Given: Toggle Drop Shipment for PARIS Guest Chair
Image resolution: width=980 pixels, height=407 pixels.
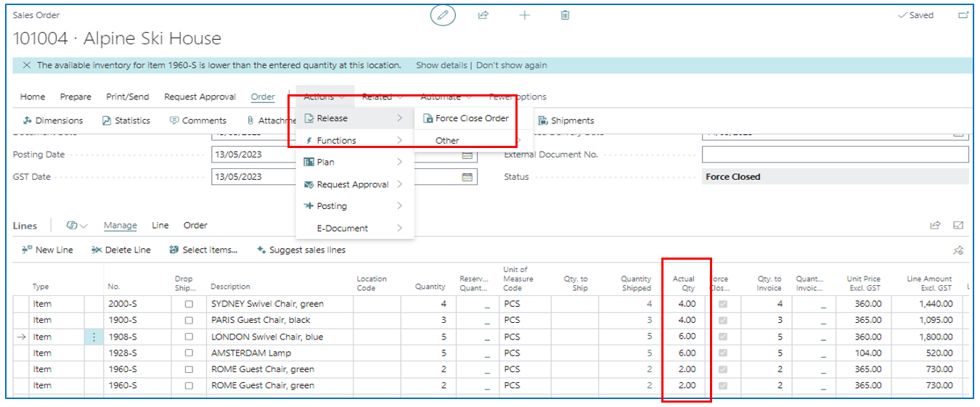Looking at the screenshot, I should 189,320.
